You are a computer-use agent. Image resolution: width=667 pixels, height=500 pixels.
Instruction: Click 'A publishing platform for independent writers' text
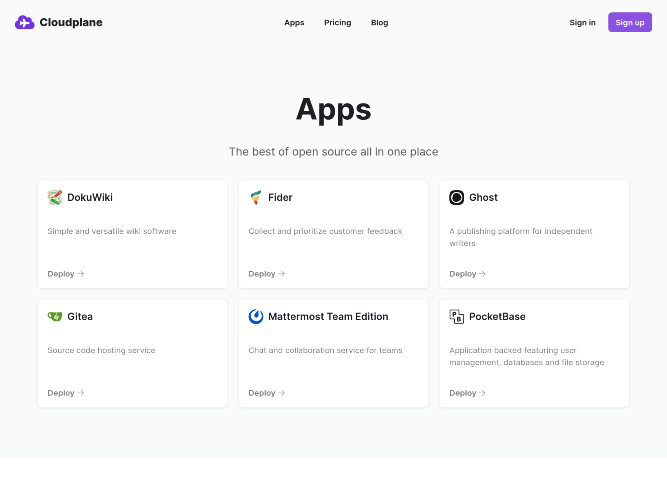[x=521, y=237]
